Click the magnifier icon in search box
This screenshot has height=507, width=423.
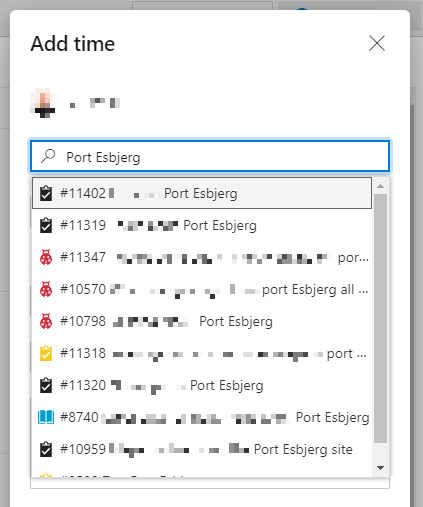pyautogui.click(x=48, y=156)
